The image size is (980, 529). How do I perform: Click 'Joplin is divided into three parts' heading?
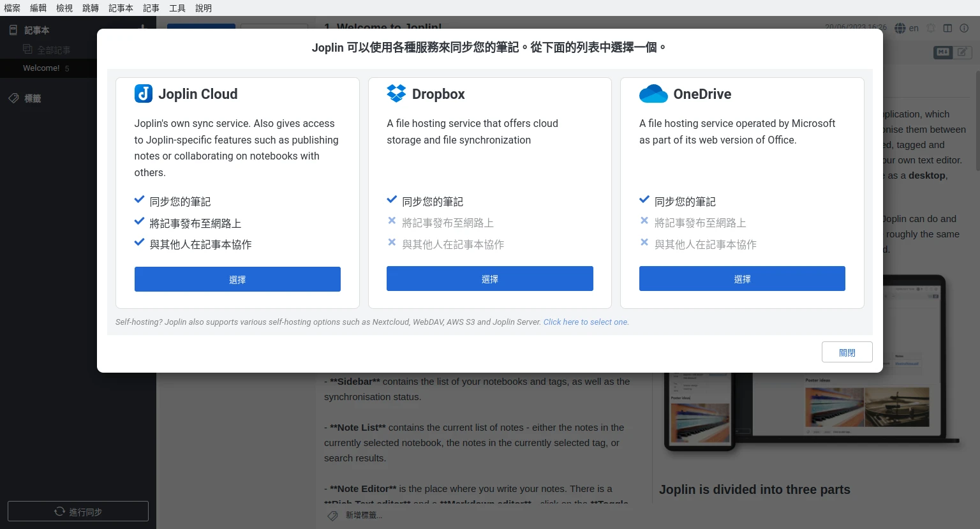[x=755, y=489]
